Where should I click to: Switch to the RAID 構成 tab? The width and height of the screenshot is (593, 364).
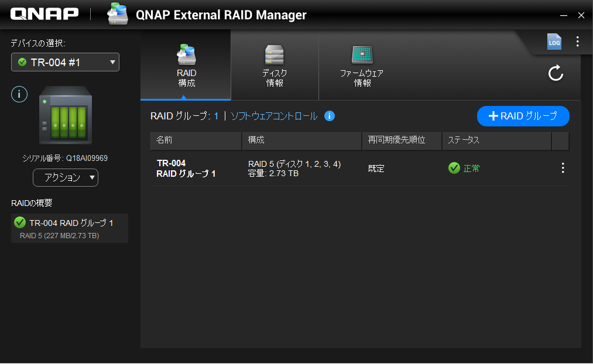point(186,66)
